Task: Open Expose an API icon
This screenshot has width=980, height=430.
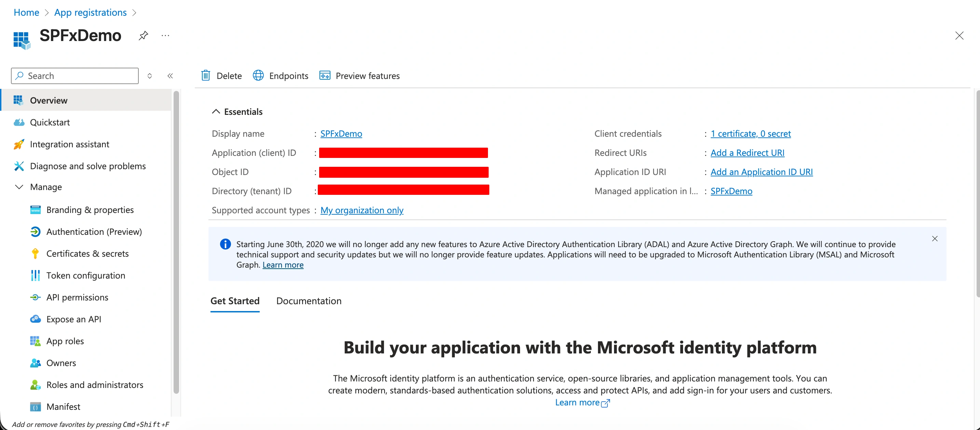Action: (36, 319)
